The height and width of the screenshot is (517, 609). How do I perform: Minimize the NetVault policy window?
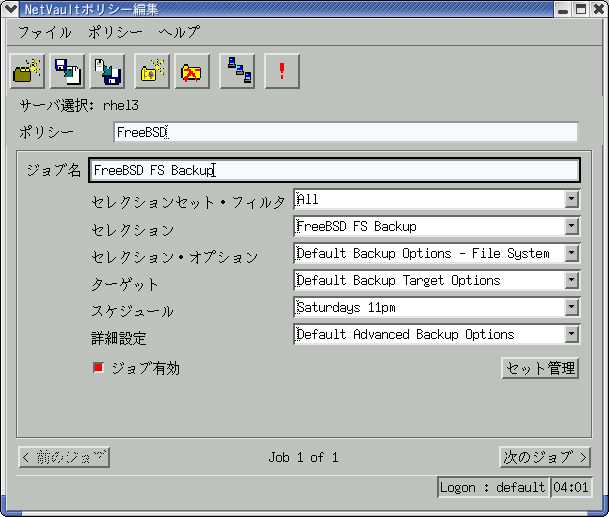[563, 9]
